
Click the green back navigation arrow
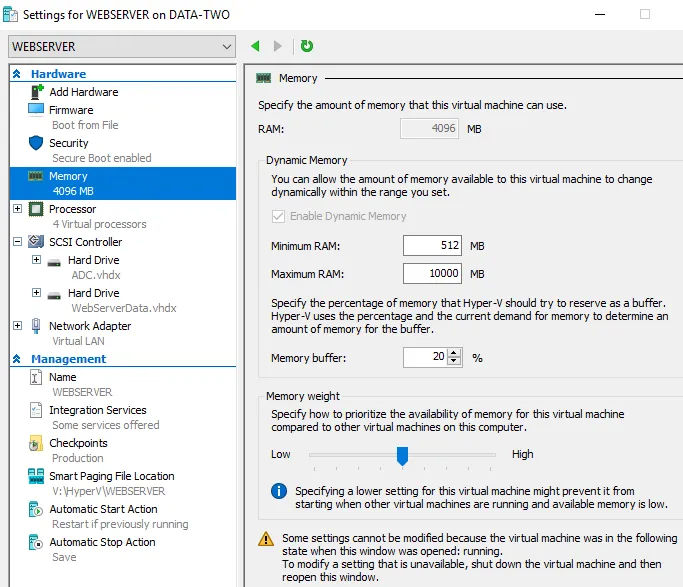tap(256, 46)
